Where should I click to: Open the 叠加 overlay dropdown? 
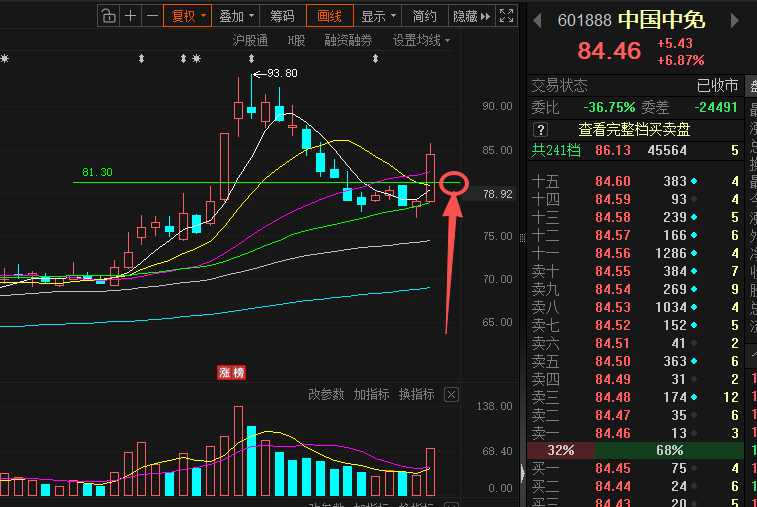[x=236, y=16]
